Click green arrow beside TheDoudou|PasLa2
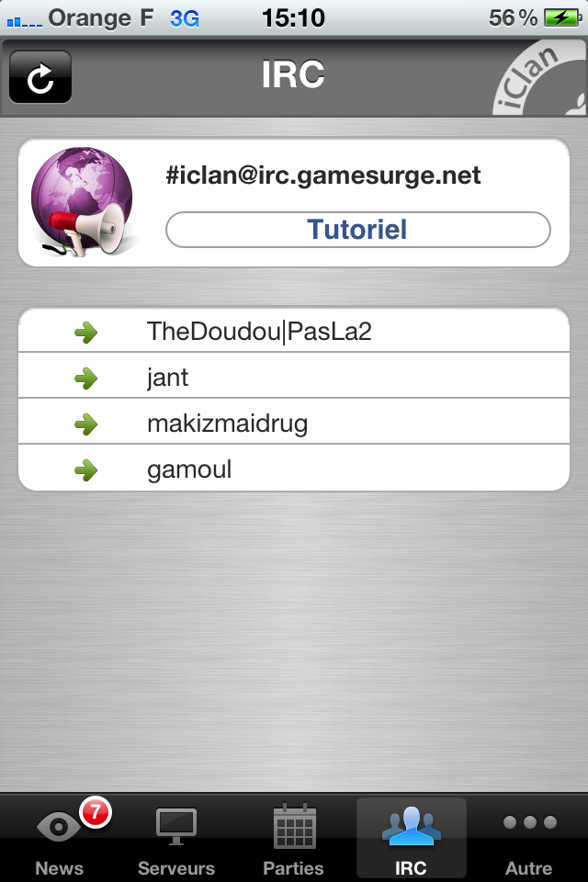588x882 pixels. pyautogui.click(x=86, y=333)
